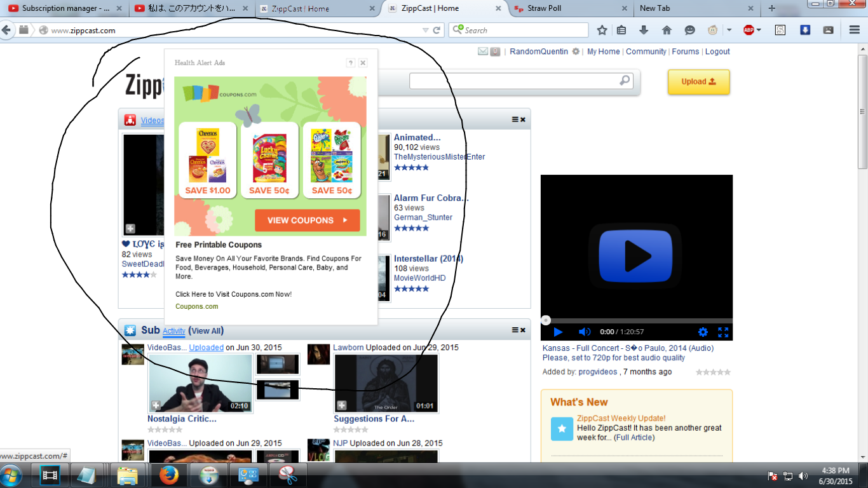Go back with the browser back arrow
Viewport: 868px width, 488px height.
click(7, 30)
